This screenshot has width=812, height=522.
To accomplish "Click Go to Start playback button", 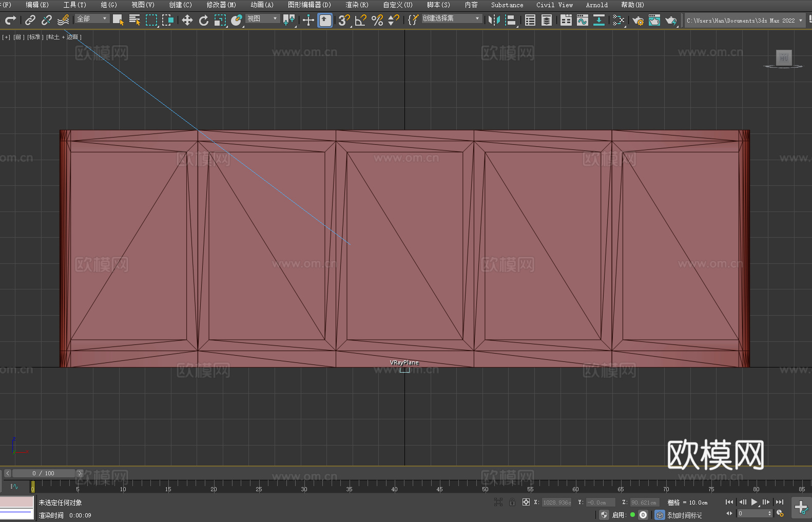I will (x=729, y=502).
